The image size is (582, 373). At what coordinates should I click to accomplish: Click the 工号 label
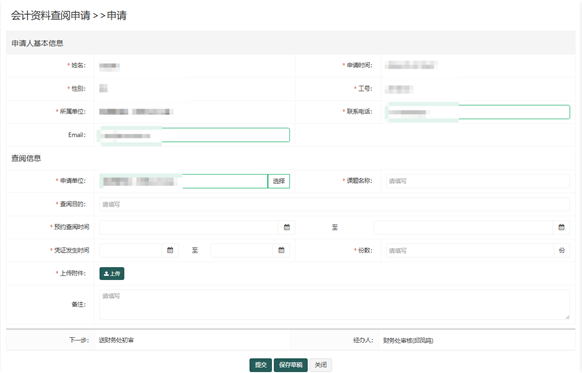tap(365, 88)
